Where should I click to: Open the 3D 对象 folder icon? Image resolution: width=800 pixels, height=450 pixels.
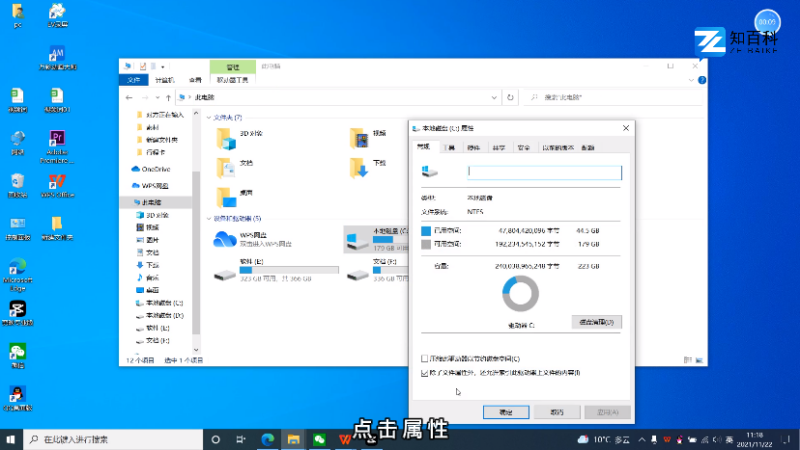(225, 137)
